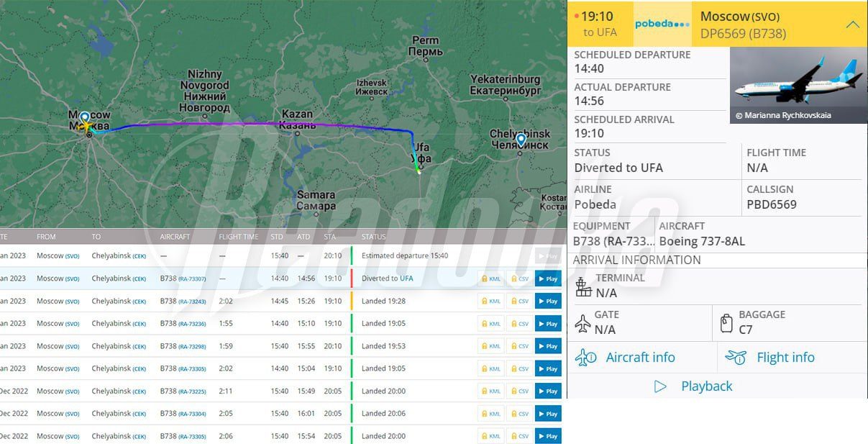Download KML for the RA-73304 flight
The height and width of the screenshot is (444, 868).
tap(490, 414)
